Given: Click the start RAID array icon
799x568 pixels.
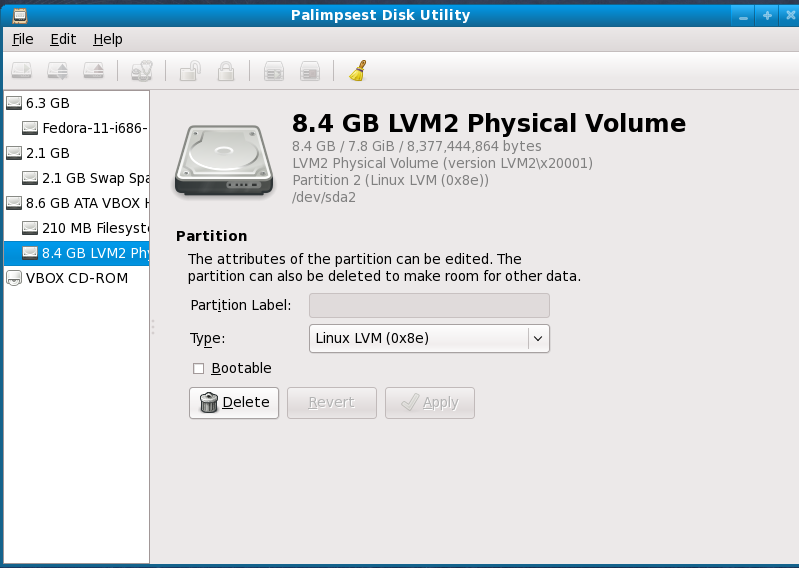Looking at the screenshot, I should click(274, 71).
